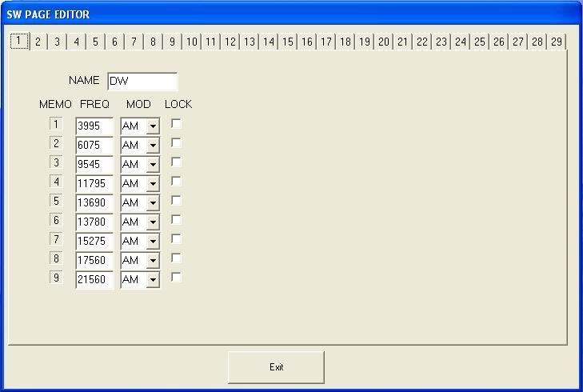The image size is (583, 392).
Task: Click the FREQ field showing 15275
Action: click(x=94, y=242)
